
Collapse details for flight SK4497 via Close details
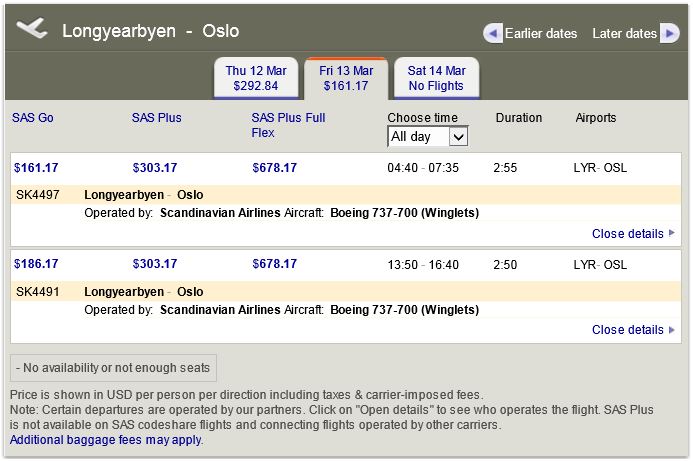click(633, 234)
